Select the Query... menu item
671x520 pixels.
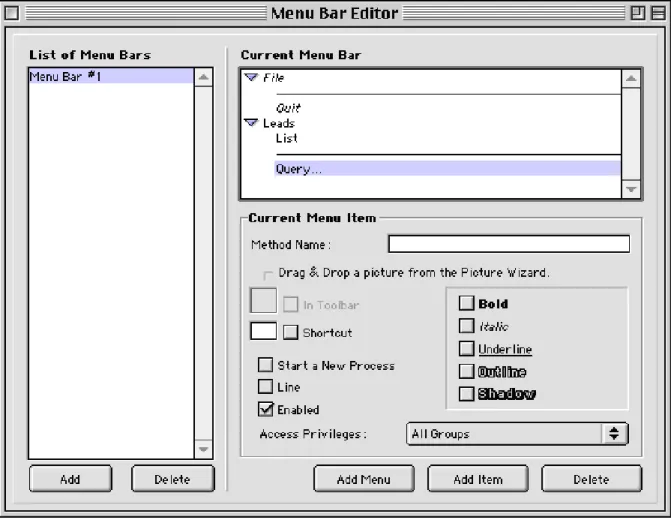[x=448, y=169]
